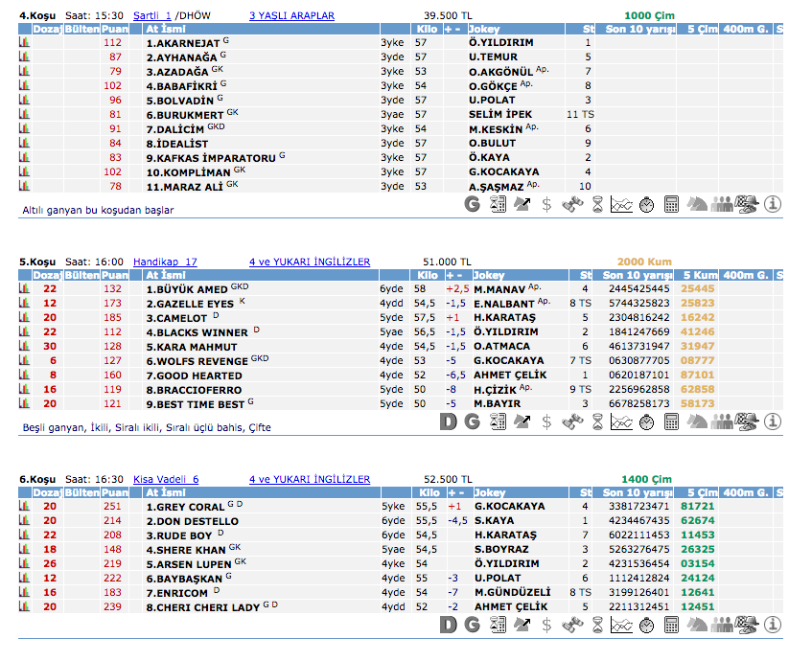
Task: Open the Handikap_17 link
Action: (x=164, y=262)
